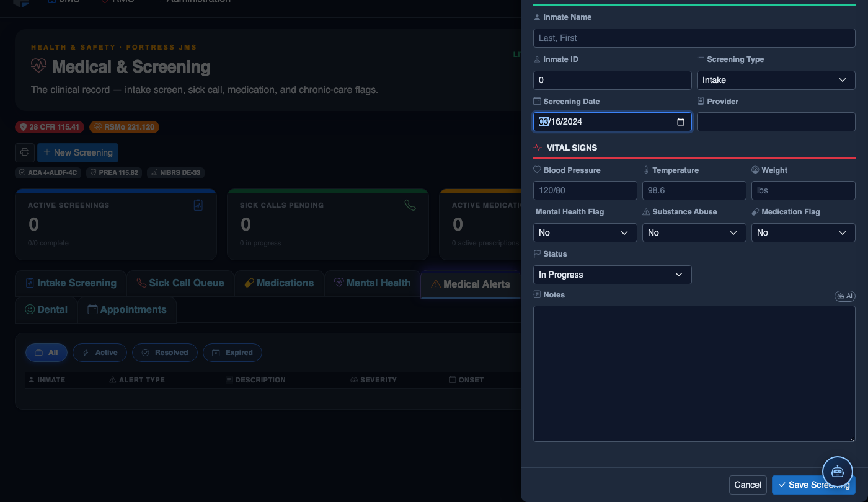Viewport: 868px width, 502px height.
Task: Open the Sick Call Queue tab
Action: coord(180,283)
